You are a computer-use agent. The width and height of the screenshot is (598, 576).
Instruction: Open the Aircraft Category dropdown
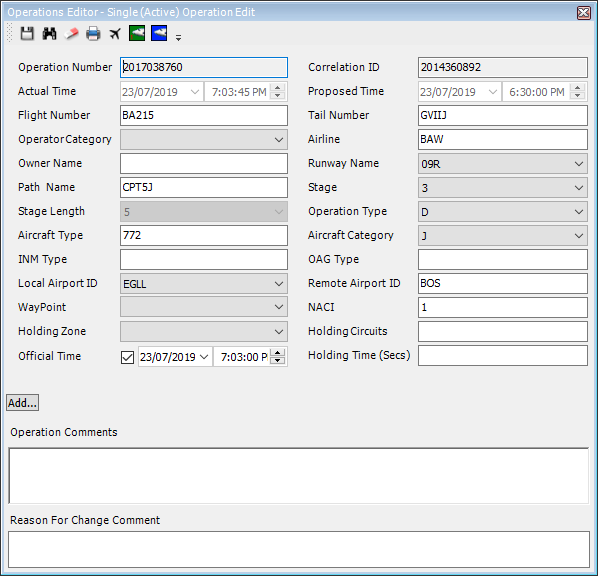579,236
